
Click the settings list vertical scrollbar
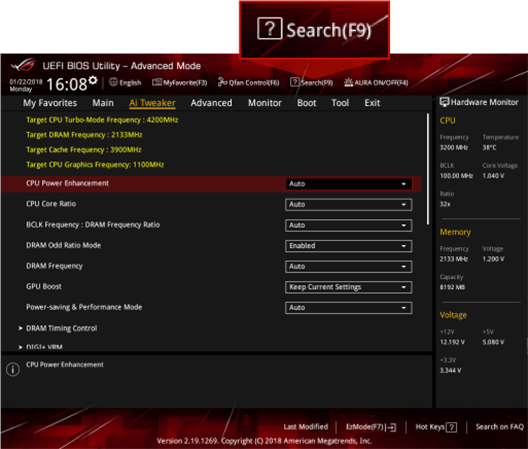click(x=428, y=169)
